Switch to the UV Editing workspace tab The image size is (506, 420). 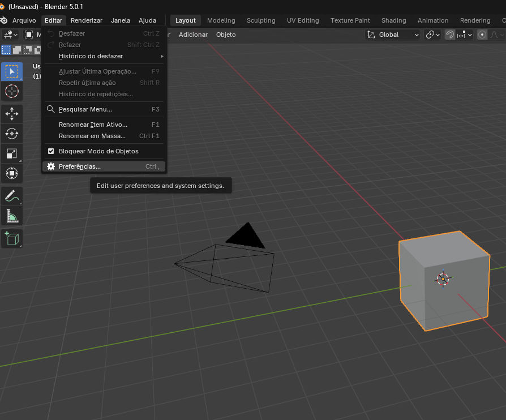[303, 20]
